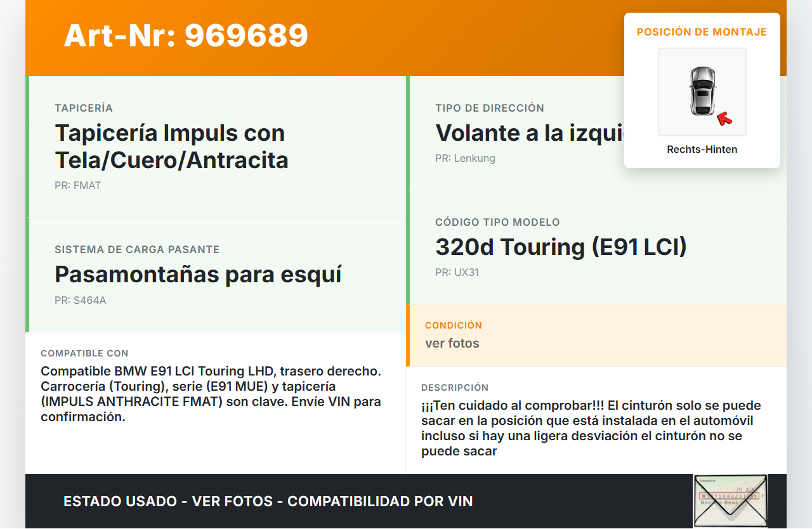Click the 'DESCRIPCIÓN' label
This screenshot has width=812, height=529.
(x=455, y=388)
